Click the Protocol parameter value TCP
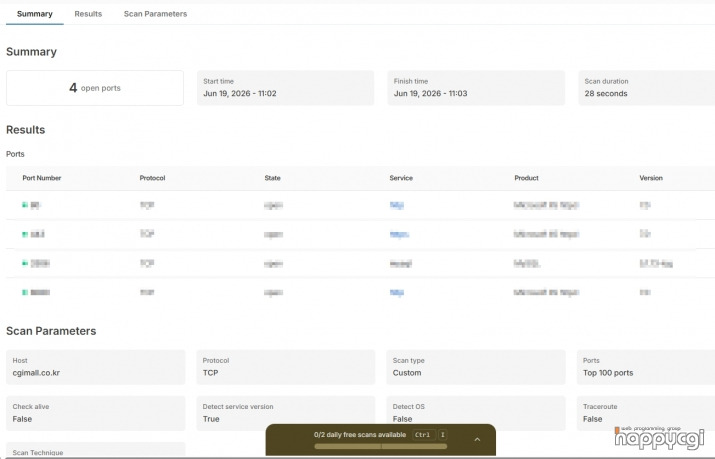The height and width of the screenshot is (459, 715). 211,373
